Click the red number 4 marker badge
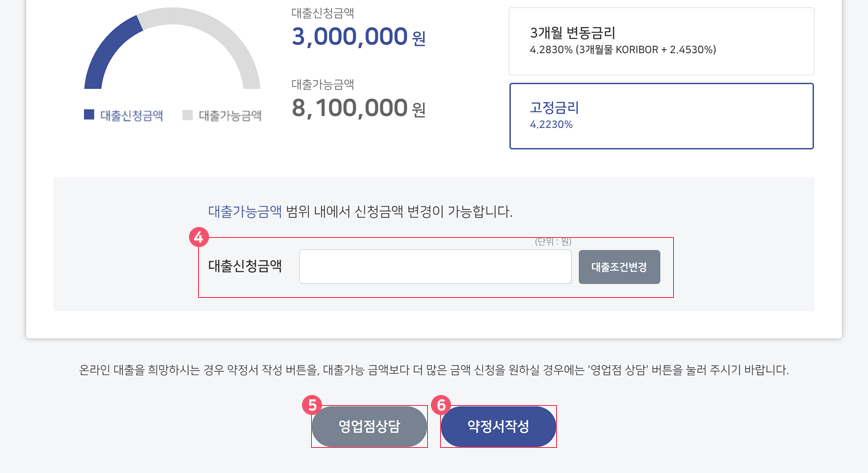The image size is (868, 473). point(199,237)
